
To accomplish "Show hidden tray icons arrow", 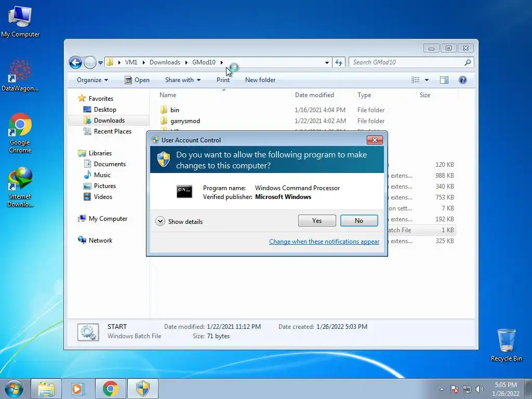I will [442, 389].
